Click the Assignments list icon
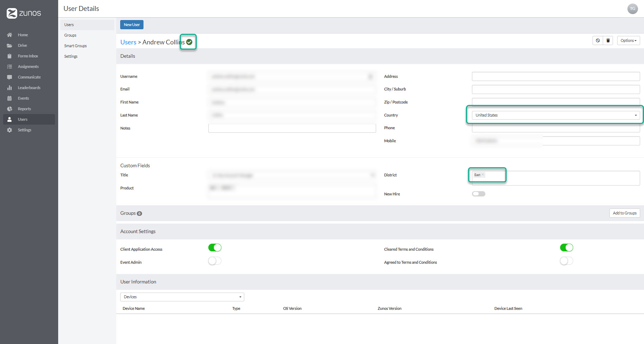The width and height of the screenshot is (644, 344). (x=10, y=67)
